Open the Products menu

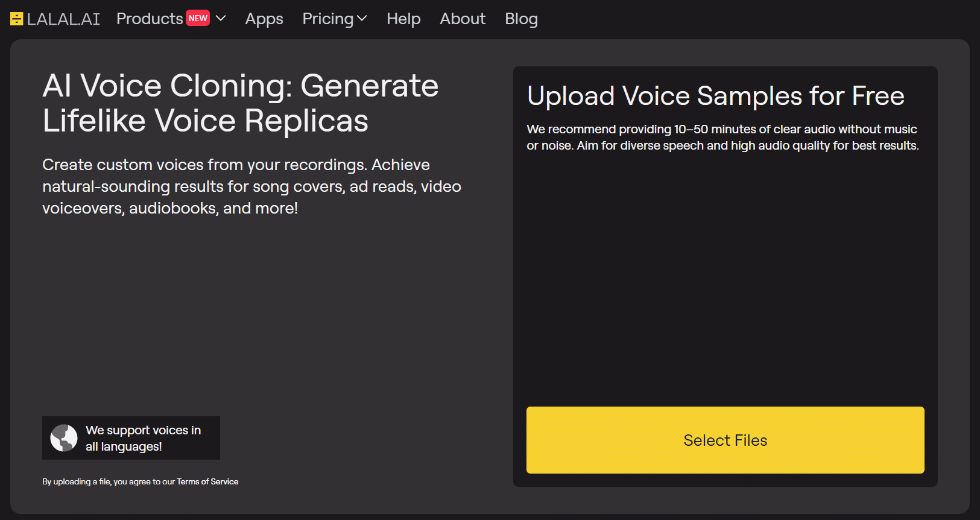pos(150,19)
